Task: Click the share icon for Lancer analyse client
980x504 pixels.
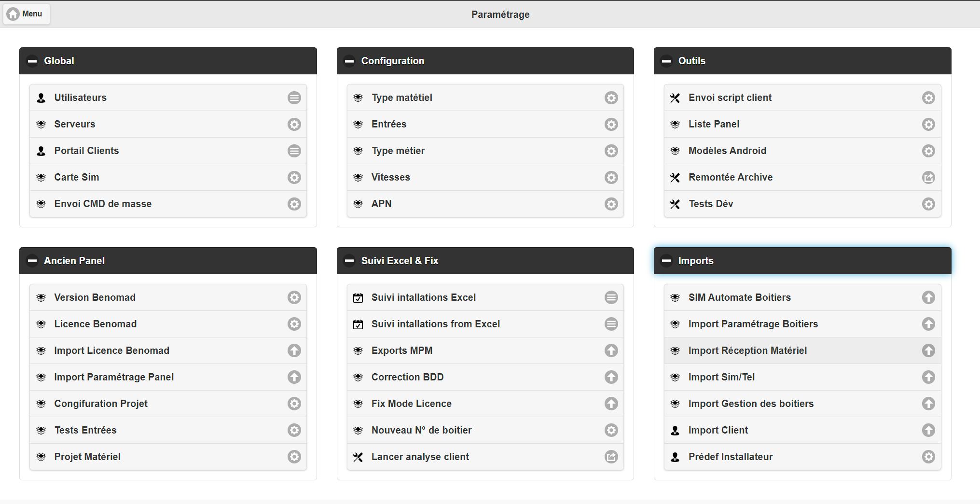Action: [611, 457]
